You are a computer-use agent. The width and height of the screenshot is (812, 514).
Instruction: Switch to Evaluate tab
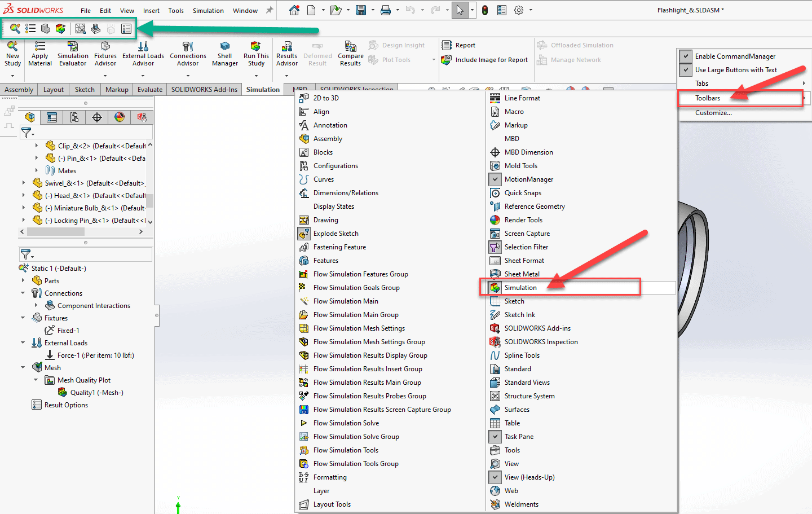[x=150, y=90]
